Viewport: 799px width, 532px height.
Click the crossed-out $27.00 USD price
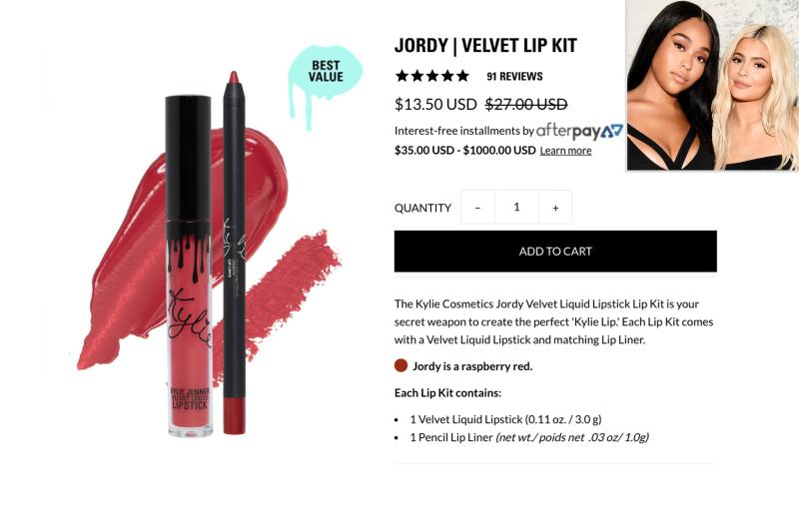pyautogui.click(x=526, y=105)
